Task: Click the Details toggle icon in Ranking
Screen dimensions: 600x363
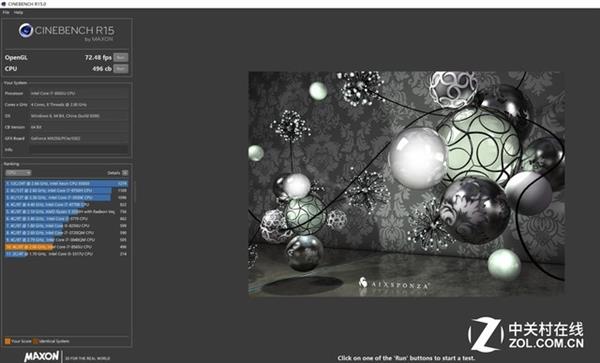Action: click(125, 173)
